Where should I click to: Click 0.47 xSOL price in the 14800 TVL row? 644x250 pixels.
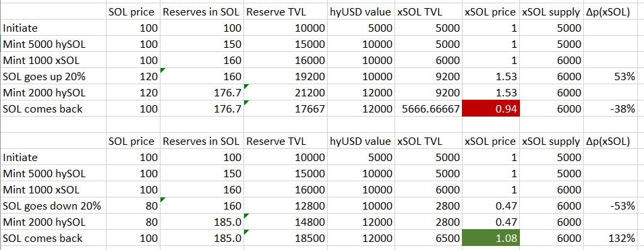pyautogui.click(x=491, y=222)
